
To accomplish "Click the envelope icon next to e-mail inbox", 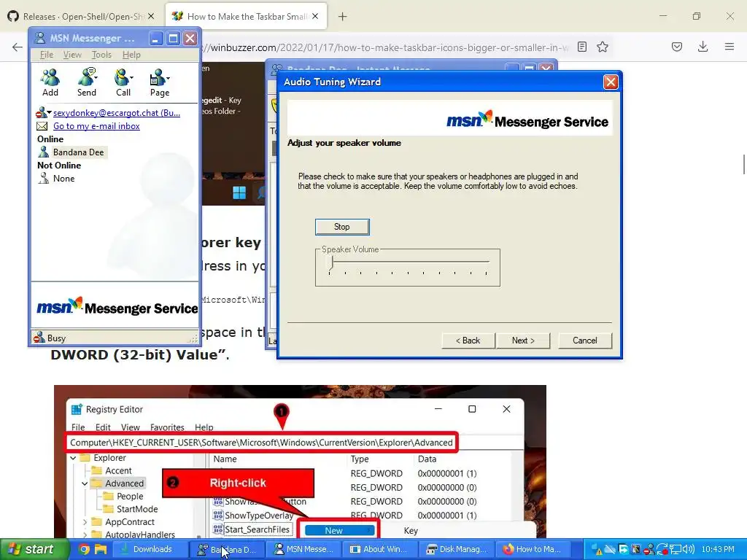I will point(42,126).
